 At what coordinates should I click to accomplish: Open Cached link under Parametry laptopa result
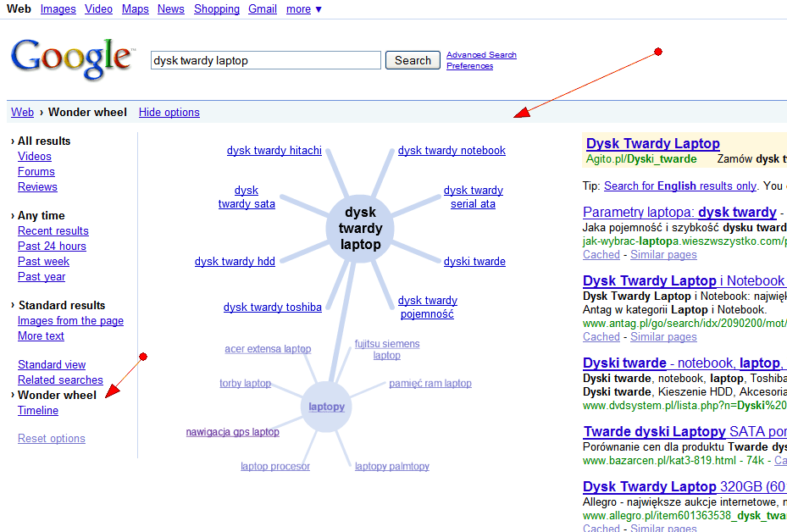(x=601, y=254)
